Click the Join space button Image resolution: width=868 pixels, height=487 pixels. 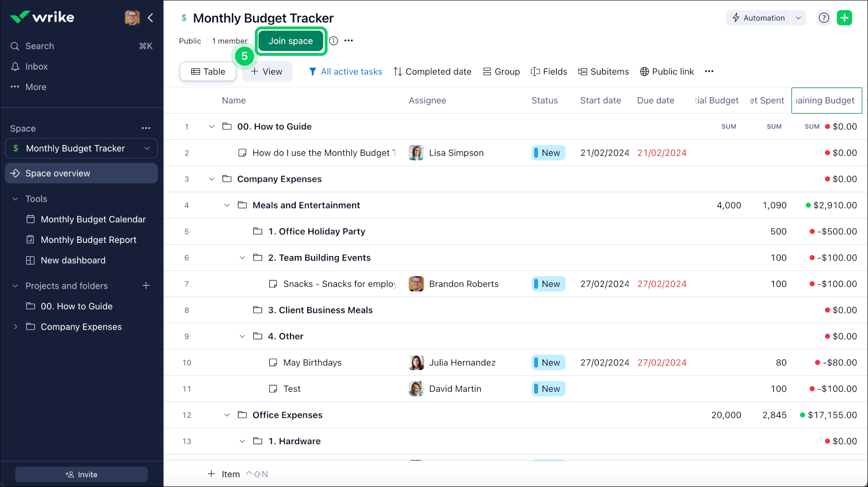291,41
